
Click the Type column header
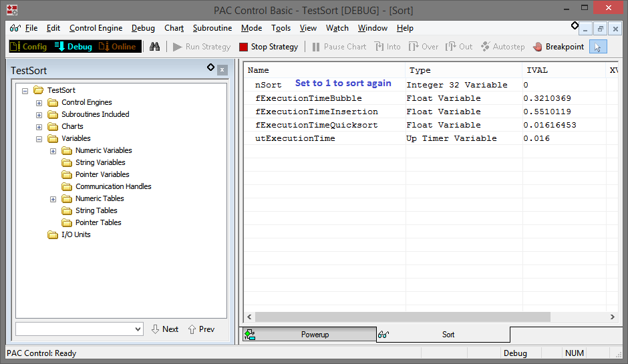pyautogui.click(x=464, y=70)
